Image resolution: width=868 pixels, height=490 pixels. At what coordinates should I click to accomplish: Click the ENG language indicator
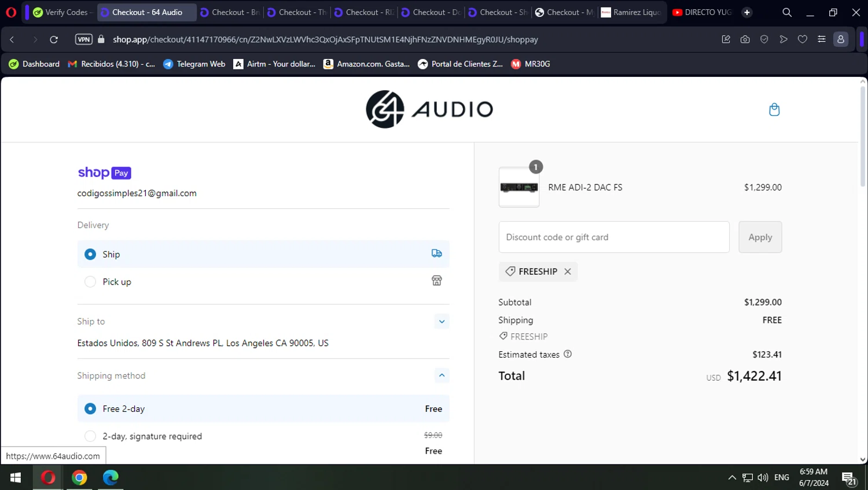(782, 477)
